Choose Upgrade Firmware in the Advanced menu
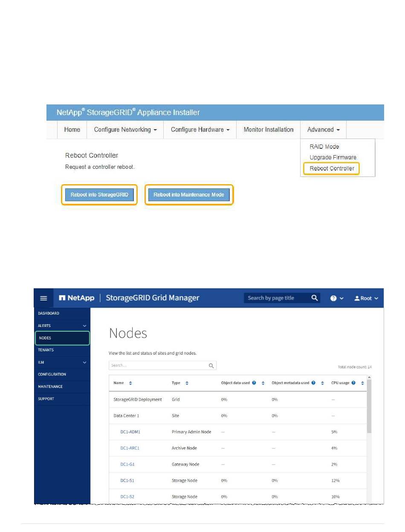This screenshot has width=405, height=532. click(x=333, y=157)
